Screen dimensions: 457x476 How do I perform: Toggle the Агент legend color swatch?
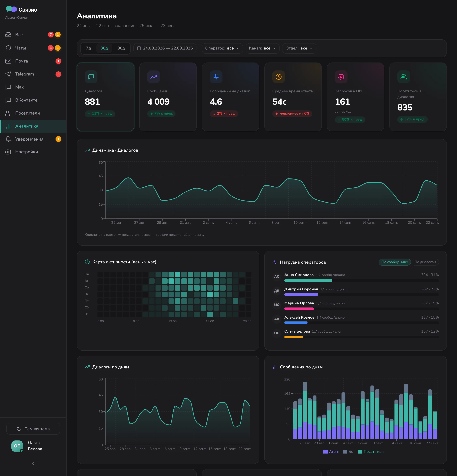pyautogui.click(x=325, y=452)
